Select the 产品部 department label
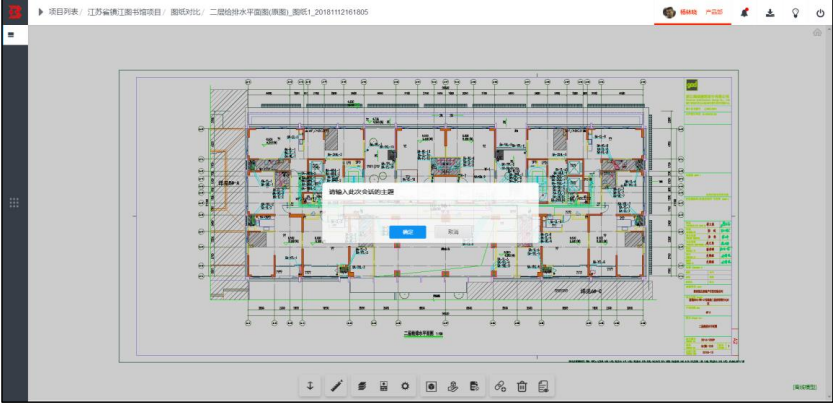Image resolution: width=833 pixels, height=403 pixels. pyautogui.click(x=714, y=12)
